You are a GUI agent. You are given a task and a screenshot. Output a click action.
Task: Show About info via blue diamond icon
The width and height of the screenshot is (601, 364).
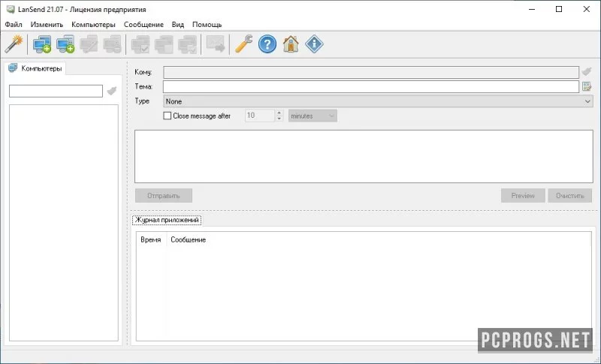click(314, 44)
